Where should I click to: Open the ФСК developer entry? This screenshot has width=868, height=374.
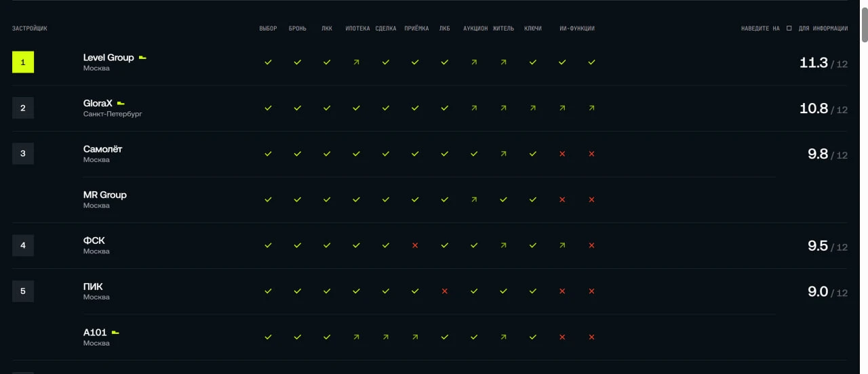point(94,241)
